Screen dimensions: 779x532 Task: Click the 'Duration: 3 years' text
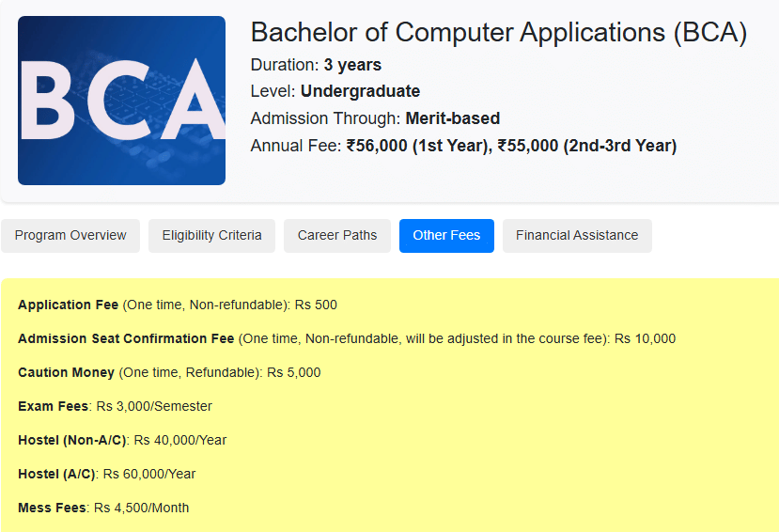coord(316,65)
